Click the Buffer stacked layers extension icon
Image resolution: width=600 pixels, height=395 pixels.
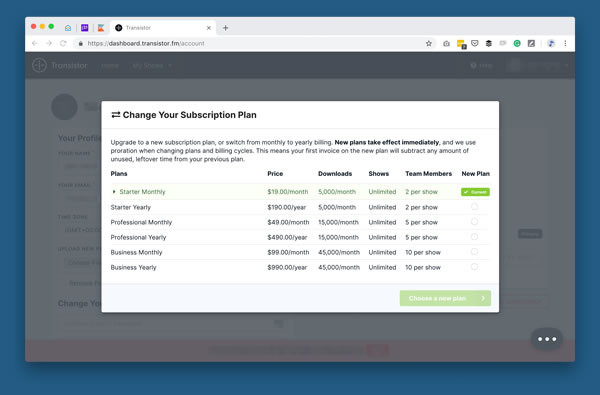[489, 44]
